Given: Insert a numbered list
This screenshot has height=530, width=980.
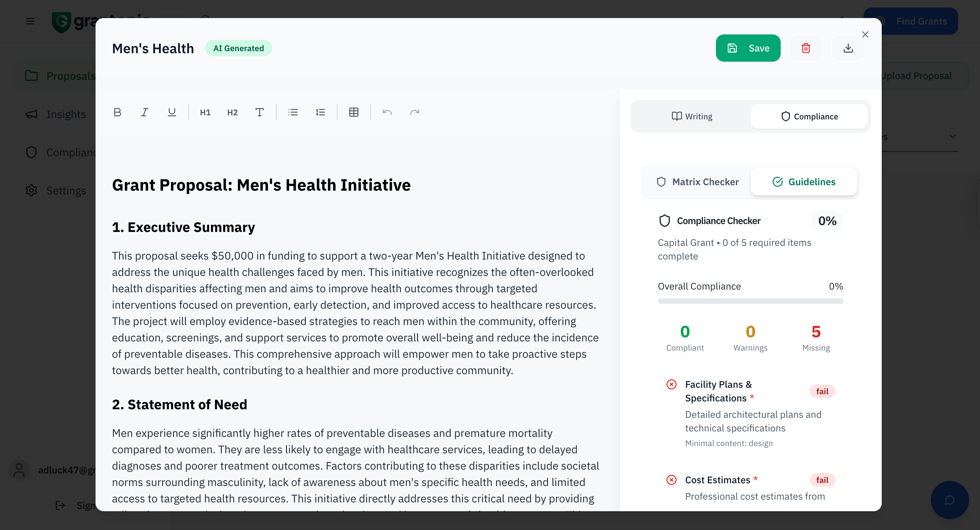Looking at the screenshot, I should (x=320, y=112).
